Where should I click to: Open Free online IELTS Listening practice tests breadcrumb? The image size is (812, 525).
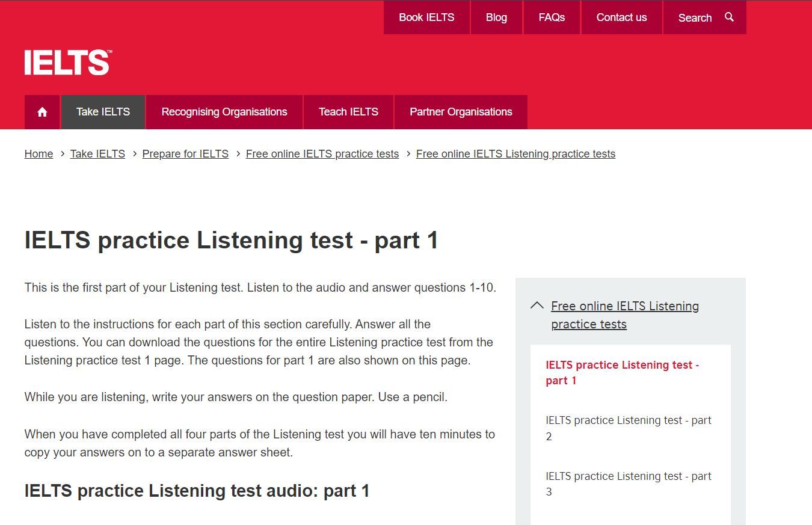[515, 154]
